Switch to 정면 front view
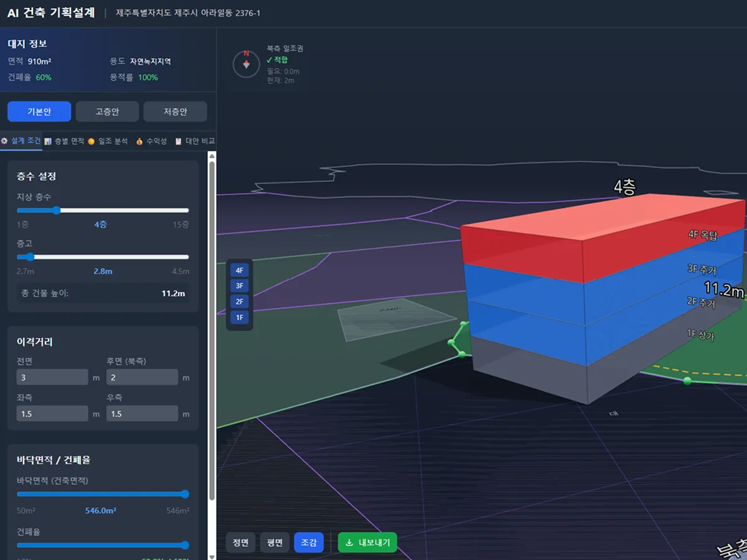747x560 pixels. click(x=241, y=543)
